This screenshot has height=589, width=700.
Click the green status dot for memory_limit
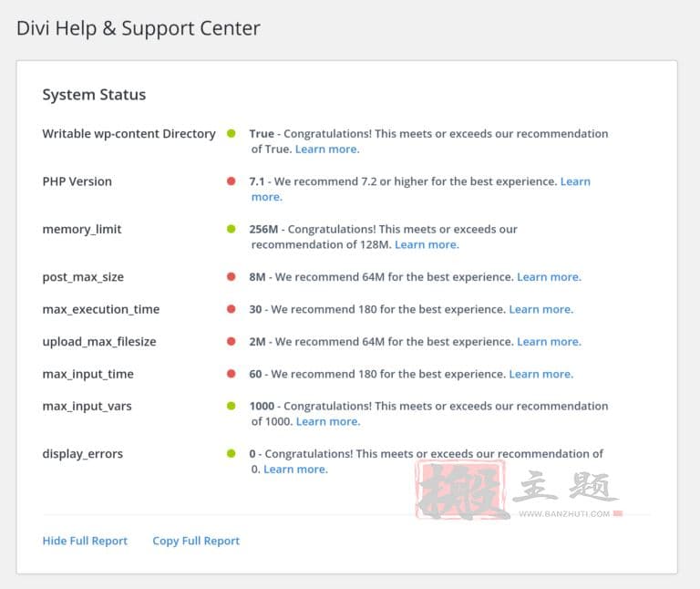click(x=231, y=229)
